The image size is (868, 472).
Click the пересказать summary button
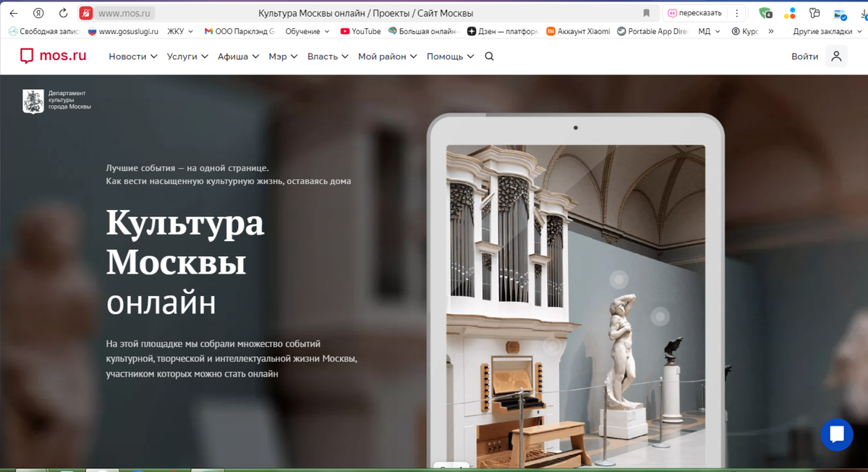tap(695, 13)
